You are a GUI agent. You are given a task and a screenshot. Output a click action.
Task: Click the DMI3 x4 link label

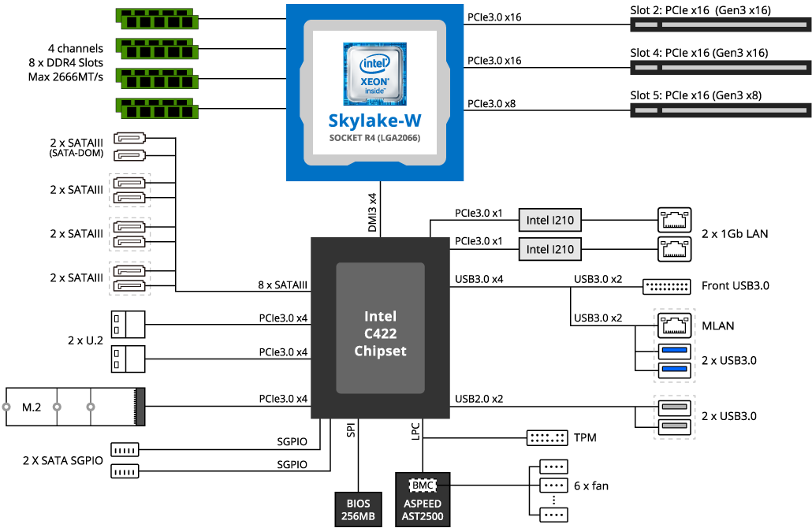click(372, 213)
